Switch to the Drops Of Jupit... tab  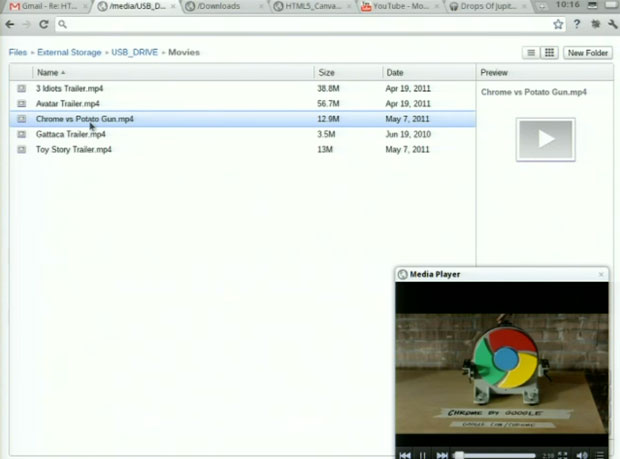click(489, 6)
